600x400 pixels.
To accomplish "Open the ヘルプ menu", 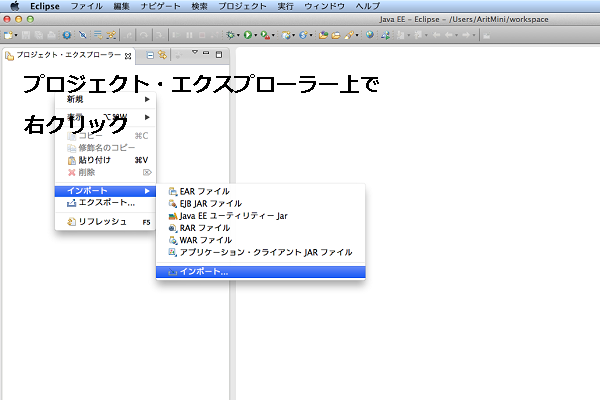I will (x=368, y=6).
